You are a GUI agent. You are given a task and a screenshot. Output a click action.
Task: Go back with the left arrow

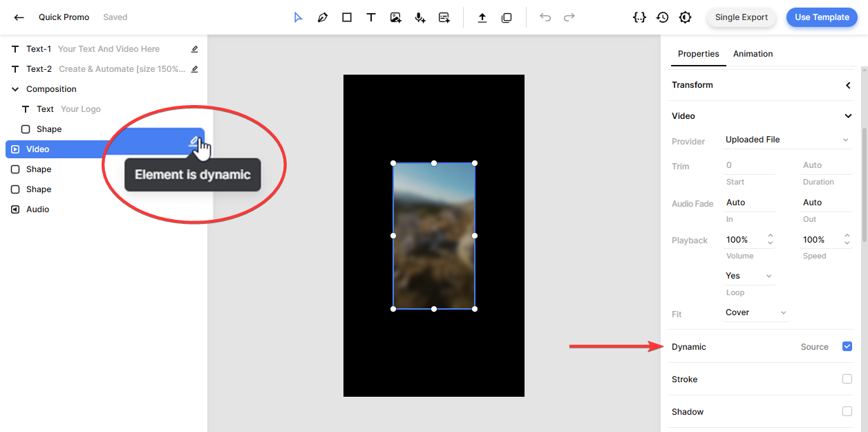click(19, 17)
